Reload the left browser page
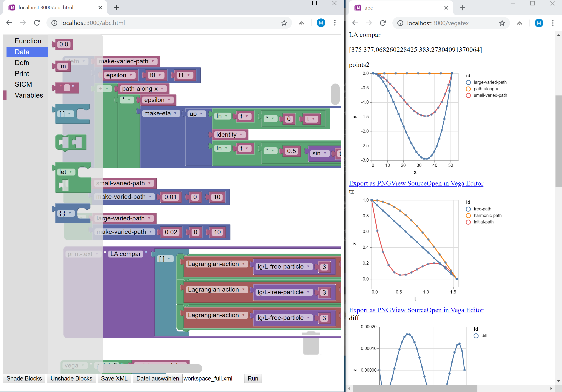 tap(37, 23)
